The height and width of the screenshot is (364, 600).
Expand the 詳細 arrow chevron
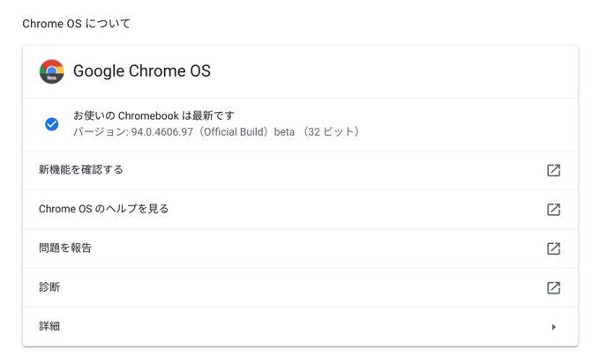click(553, 327)
